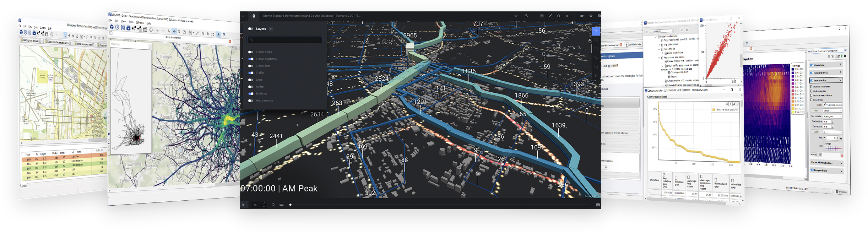Switch to the Transit line impact area tab
This screenshot has width=868, height=233.
85,44
